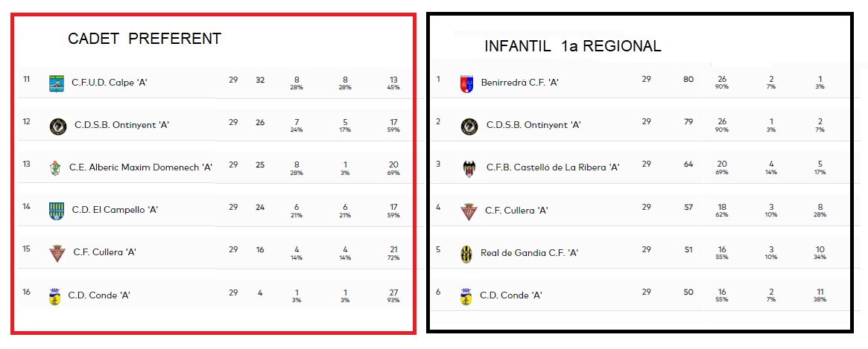Image resolution: width=868 pixels, height=349 pixels.
Task: Click C.D. Conde's 93% losses value
Action: (393, 301)
